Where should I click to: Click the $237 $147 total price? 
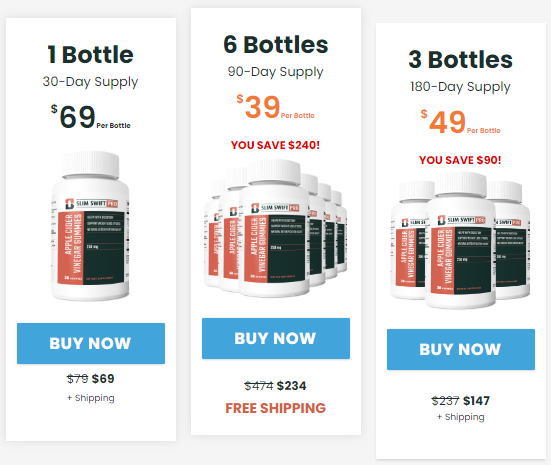click(460, 401)
